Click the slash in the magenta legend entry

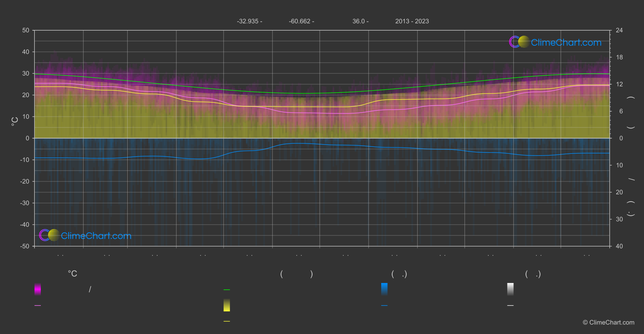90,289
